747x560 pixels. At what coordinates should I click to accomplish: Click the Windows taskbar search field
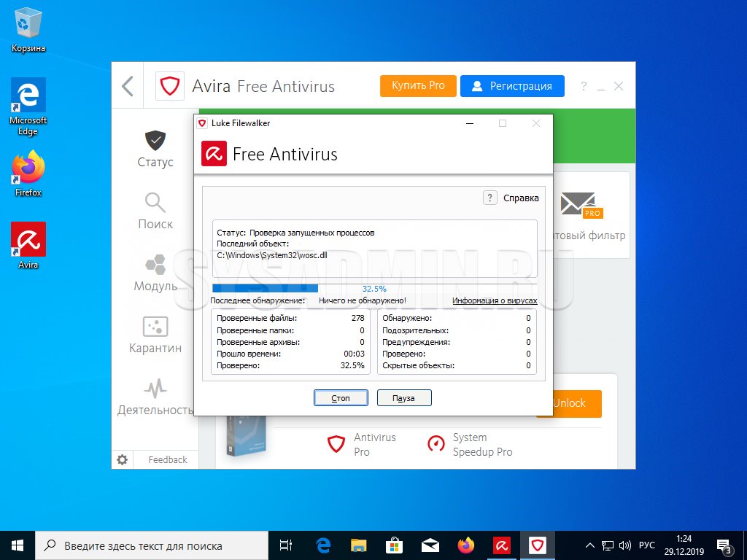[152, 545]
